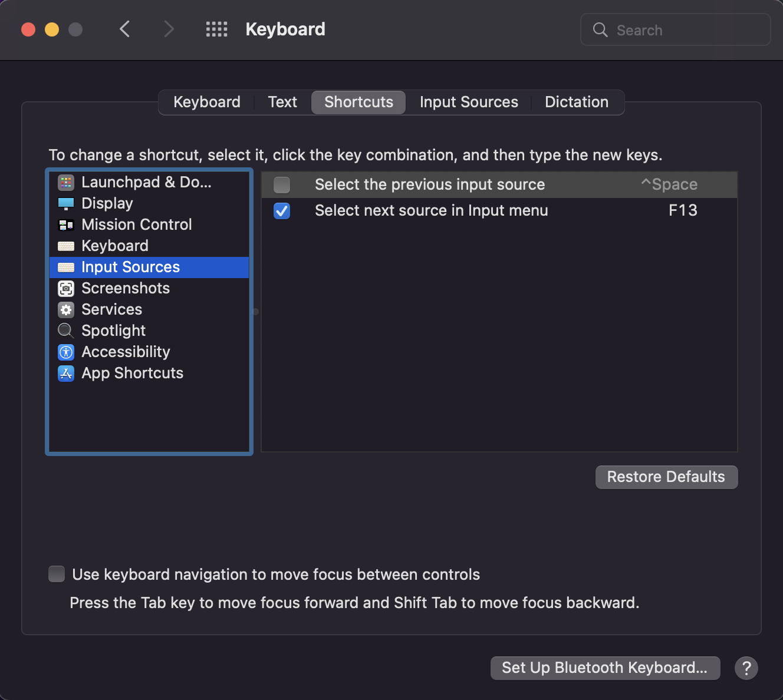Screen dimensions: 783x700
Task: Select the Spotlight magnifier icon
Action: pos(66,331)
